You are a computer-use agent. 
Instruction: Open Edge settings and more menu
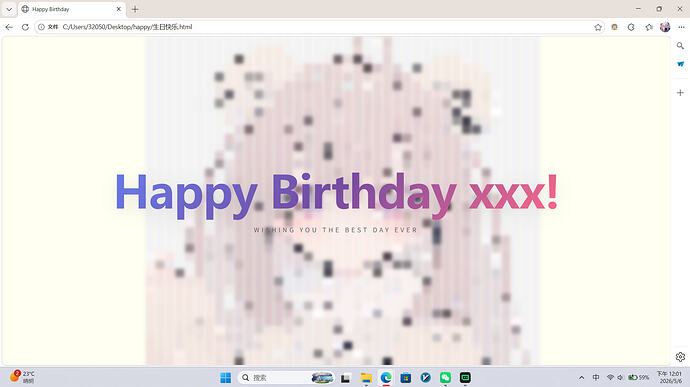(x=681, y=27)
